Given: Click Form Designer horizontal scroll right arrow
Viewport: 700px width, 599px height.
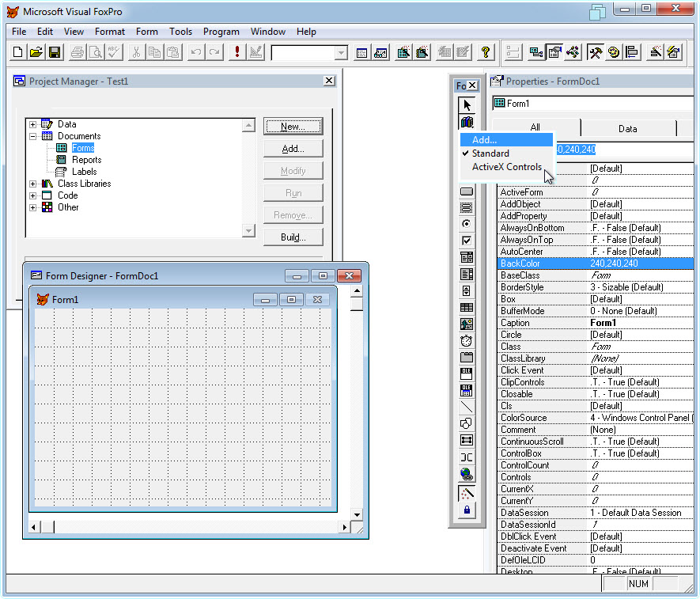Looking at the screenshot, I should [344, 528].
